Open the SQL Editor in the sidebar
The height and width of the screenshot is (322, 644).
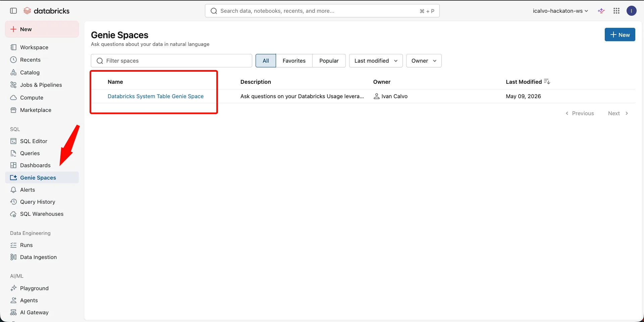(42, 141)
